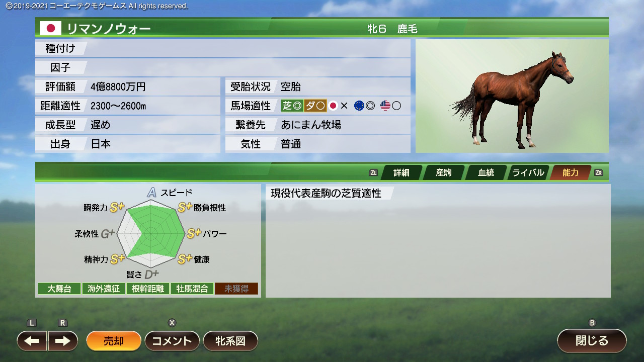Image resolution: width=644 pixels, height=362 pixels.
Task: Click the スピード stat label
Action: [x=177, y=193]
